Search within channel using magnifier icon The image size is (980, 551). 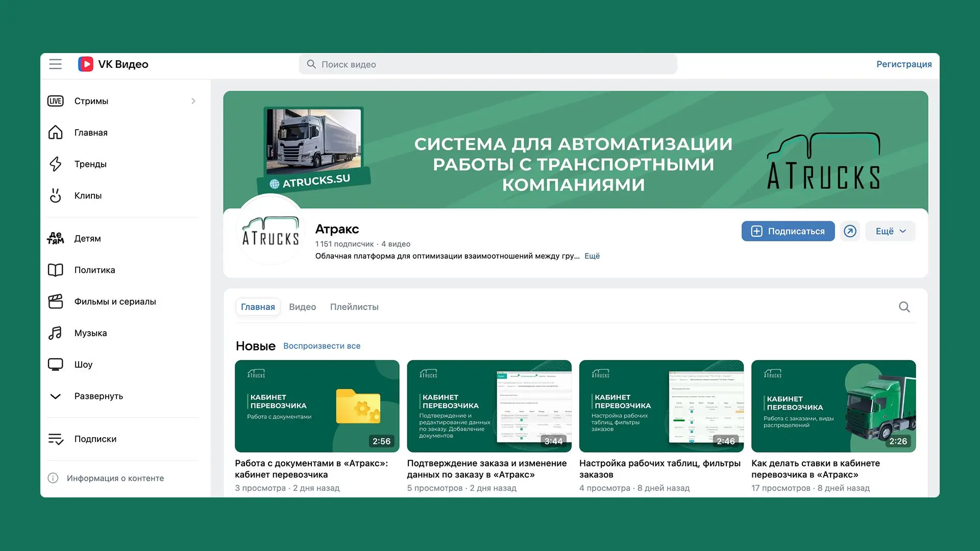(904, 307)
